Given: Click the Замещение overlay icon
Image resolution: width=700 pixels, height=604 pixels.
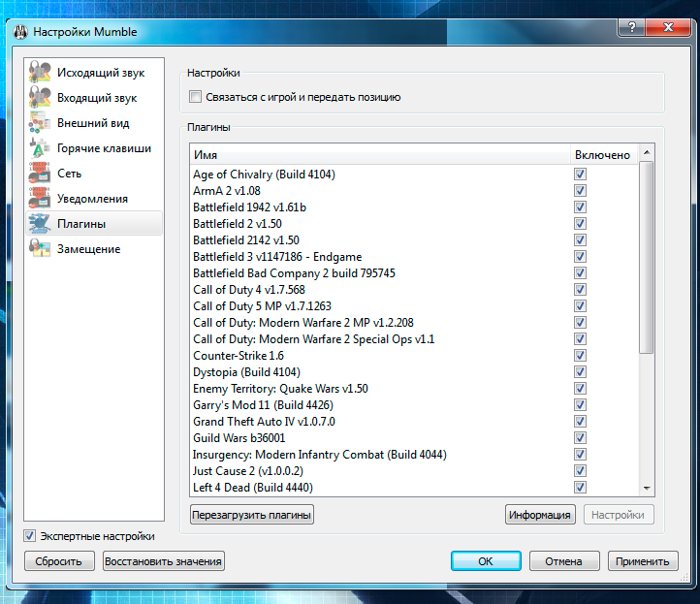Looking at the screenshot, I should pos(40,248).
